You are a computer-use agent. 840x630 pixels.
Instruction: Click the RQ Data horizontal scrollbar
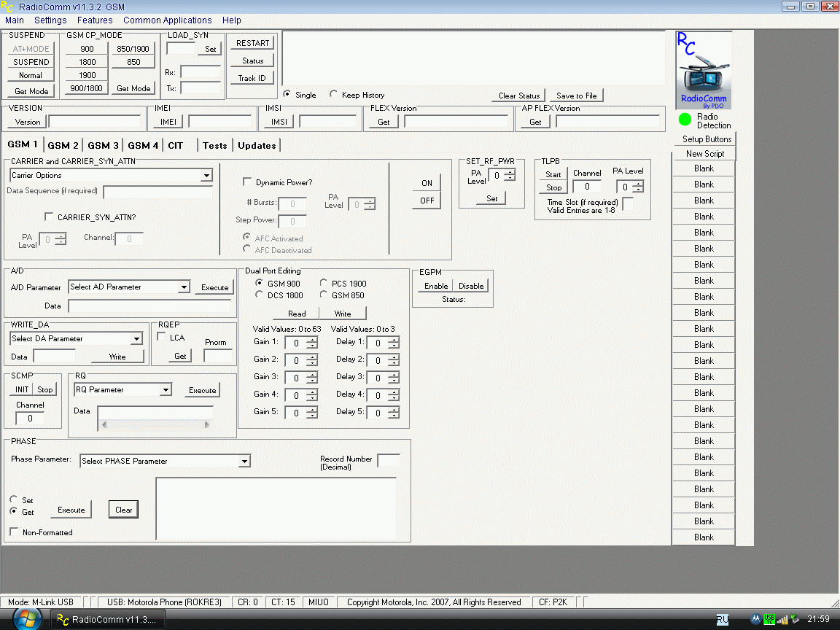155,425
